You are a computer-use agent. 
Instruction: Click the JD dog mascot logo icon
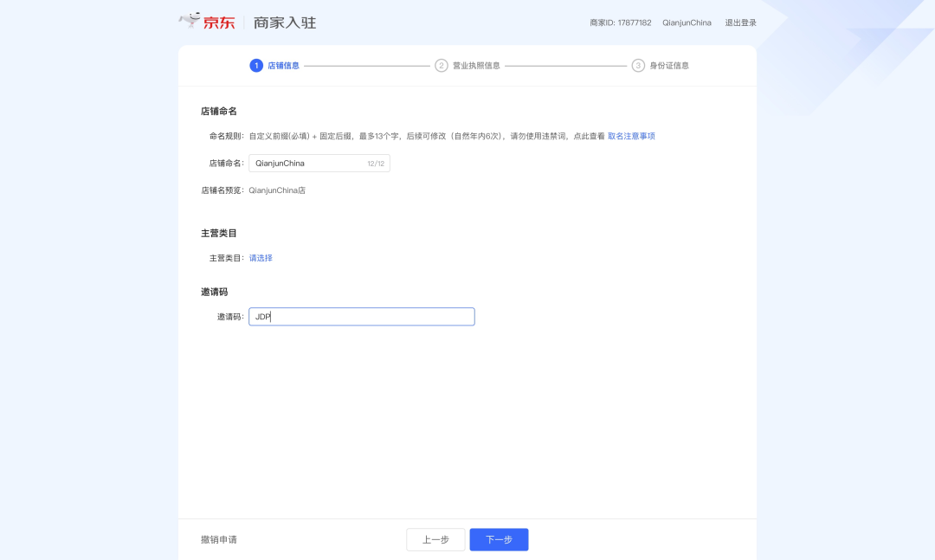coord(190,20)
